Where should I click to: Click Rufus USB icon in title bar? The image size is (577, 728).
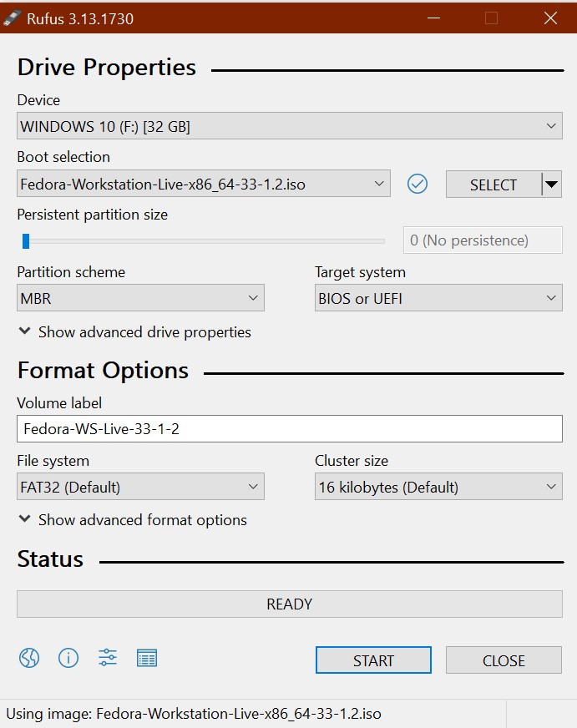click(x=12, y=18)
